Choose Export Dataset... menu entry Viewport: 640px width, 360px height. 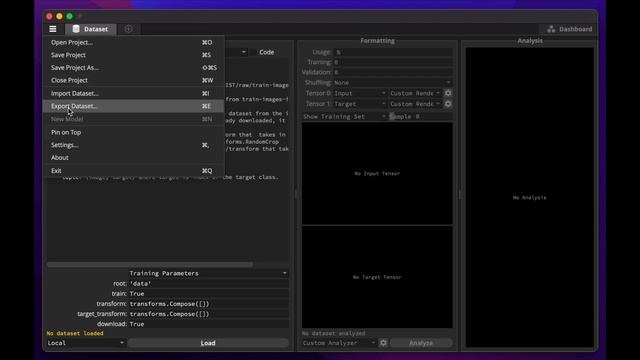click(133, 106)
